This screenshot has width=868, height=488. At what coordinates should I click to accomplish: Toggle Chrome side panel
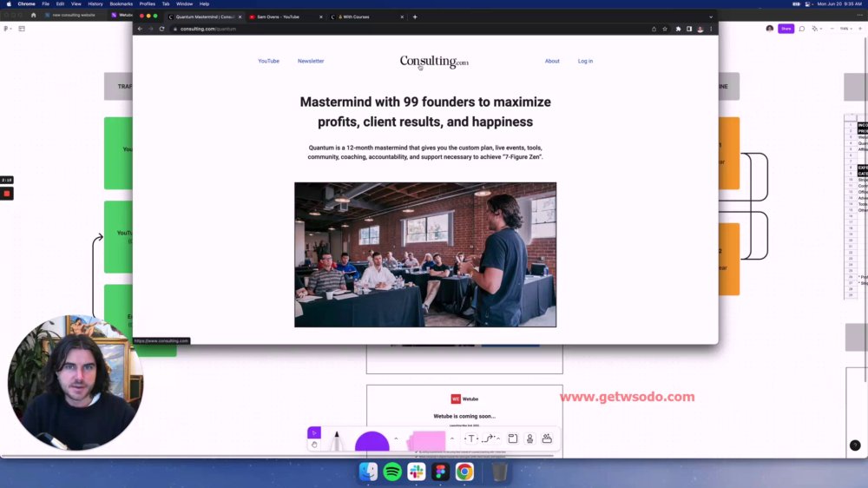point(689,29)
